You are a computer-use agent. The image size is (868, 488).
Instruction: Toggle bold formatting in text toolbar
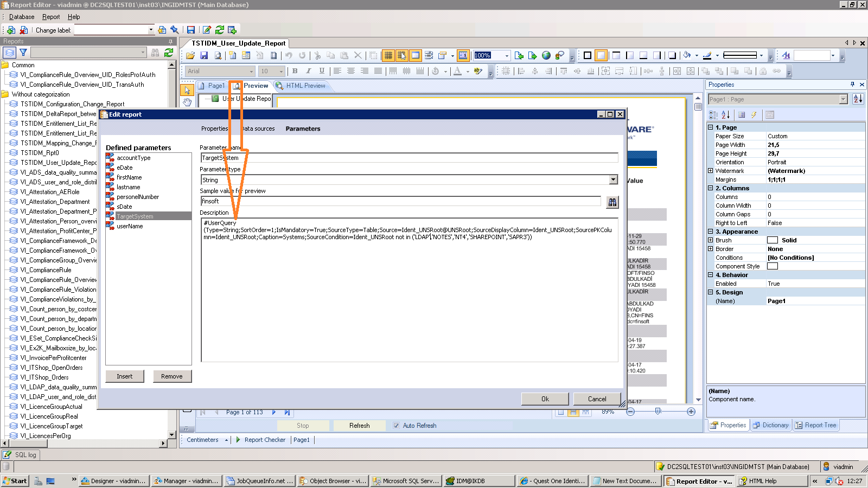tap(295, 71)
